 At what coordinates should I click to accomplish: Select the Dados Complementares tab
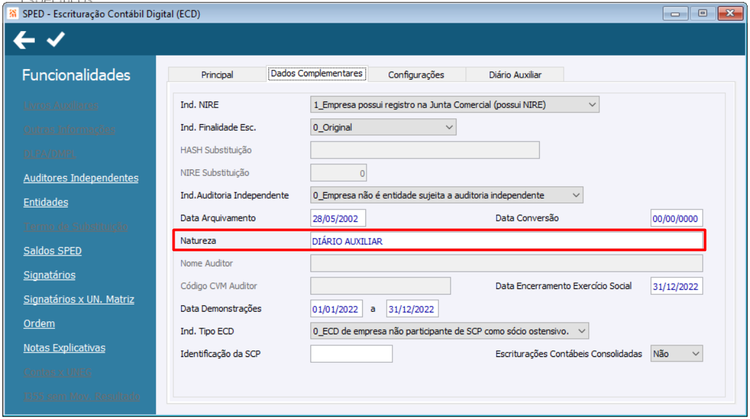click(x=317, y=74)
